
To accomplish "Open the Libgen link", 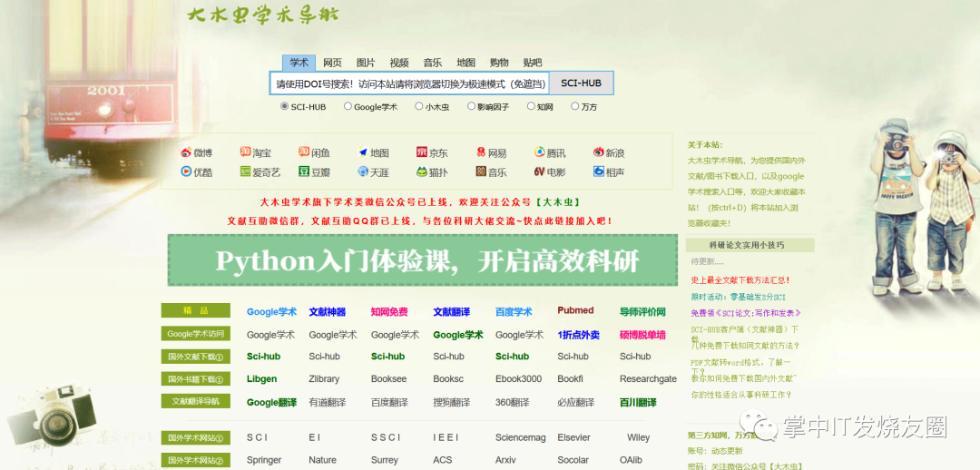I will (x=262, y=378).
